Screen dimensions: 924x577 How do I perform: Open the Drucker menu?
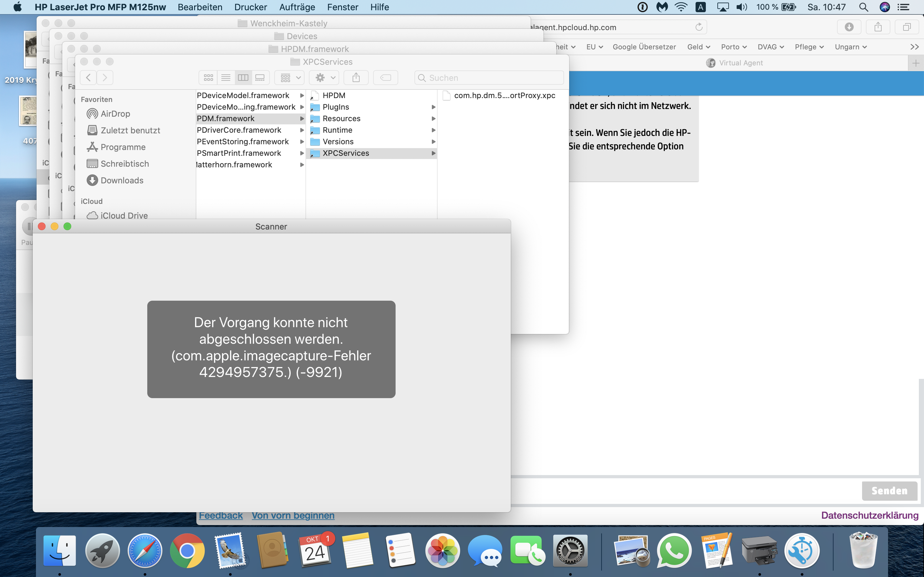(251, 7)
